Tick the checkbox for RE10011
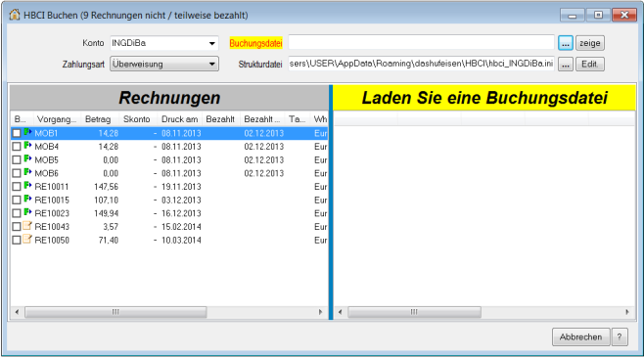The width and height of the screenshot is (644, 357). tap(17, 187)
